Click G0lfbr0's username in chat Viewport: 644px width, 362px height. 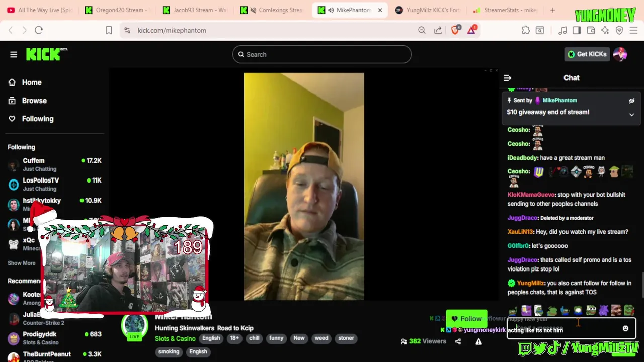[518, 246]
